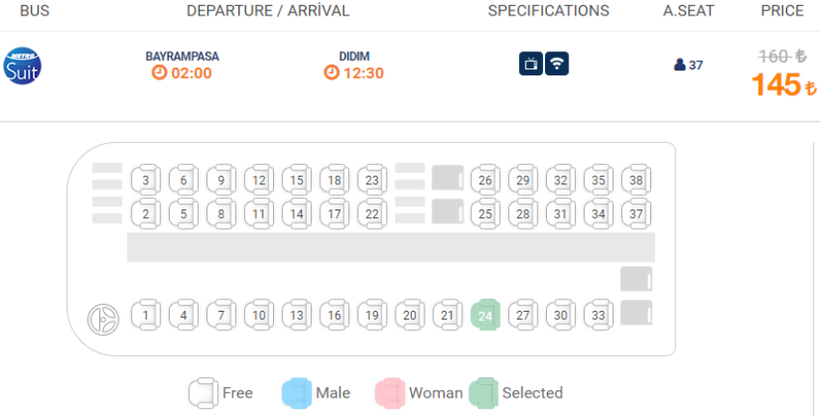Click the DEPARTURE / ARRIVAL column header

pyautogui.click(x=268, y=11)
